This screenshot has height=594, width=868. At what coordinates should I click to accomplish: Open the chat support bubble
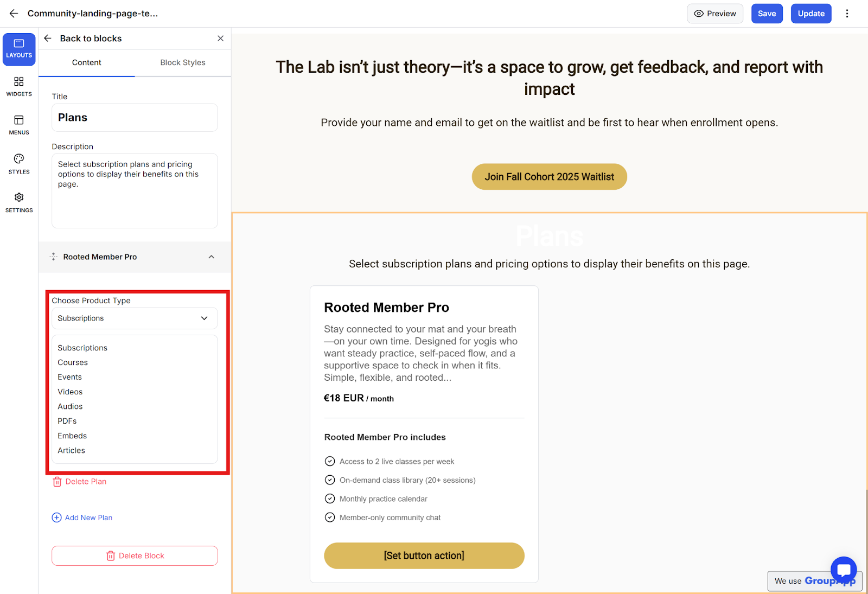[843, 570]
